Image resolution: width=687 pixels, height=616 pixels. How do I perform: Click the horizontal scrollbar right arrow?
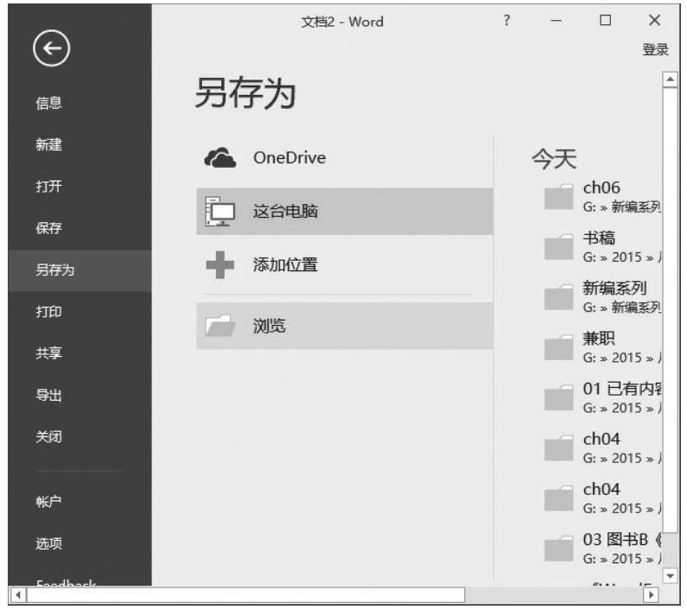point(652,595)
